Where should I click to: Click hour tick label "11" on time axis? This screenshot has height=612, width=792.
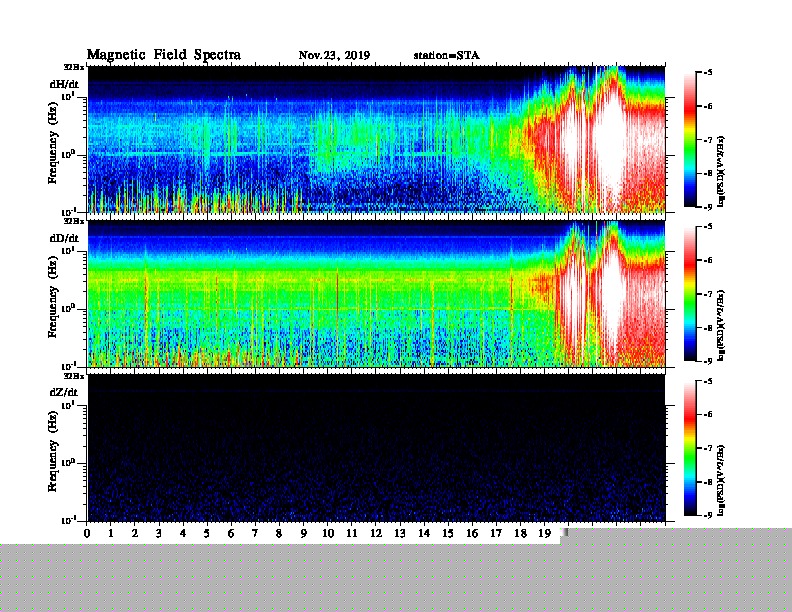(x=352, y=533)
